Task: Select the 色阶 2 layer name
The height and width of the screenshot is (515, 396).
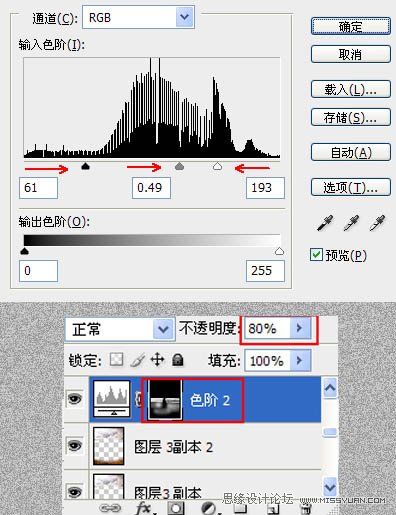Action: 210,400
